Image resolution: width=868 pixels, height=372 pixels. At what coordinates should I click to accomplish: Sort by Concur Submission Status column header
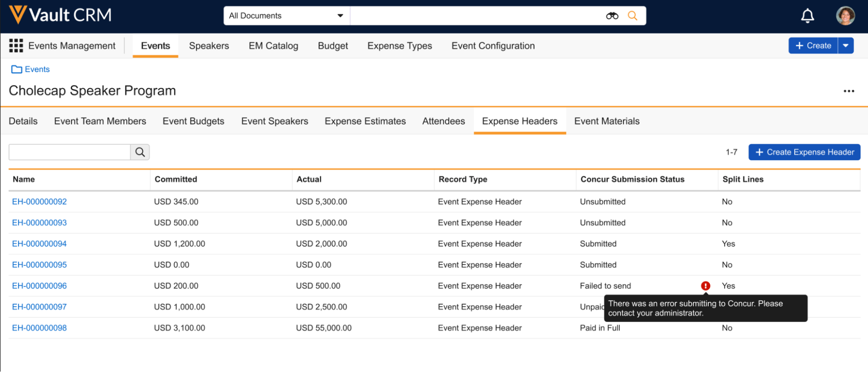pyautogui.click(x=632, y=179)
